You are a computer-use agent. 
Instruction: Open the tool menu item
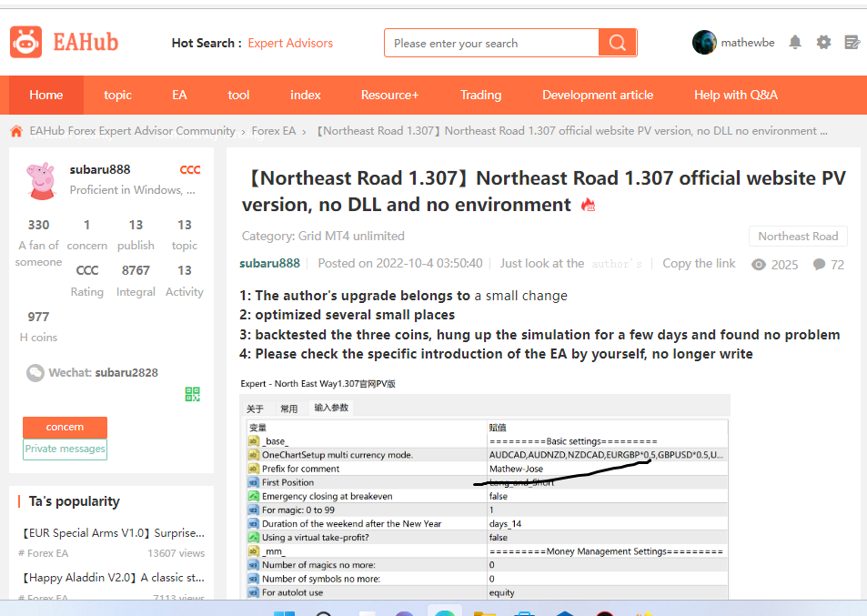[238, 96]
